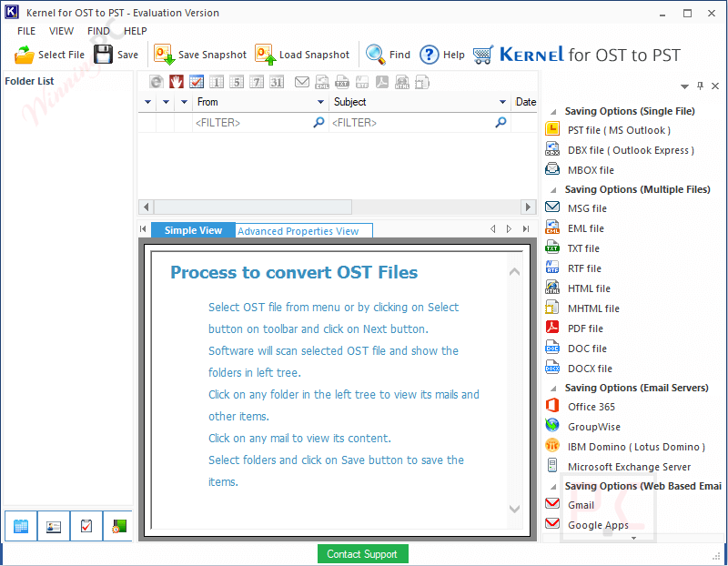Switch to the Simple View tab
The height and width of the screenshot is (566, 728).
tap(193, 230)
